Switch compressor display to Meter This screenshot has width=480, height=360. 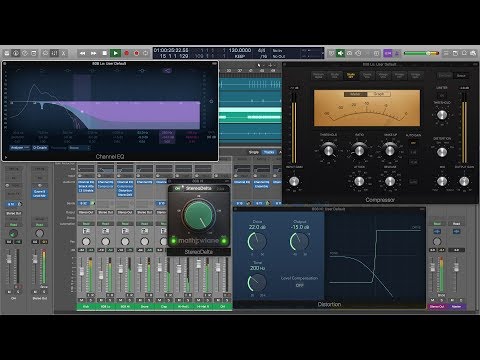355,94
